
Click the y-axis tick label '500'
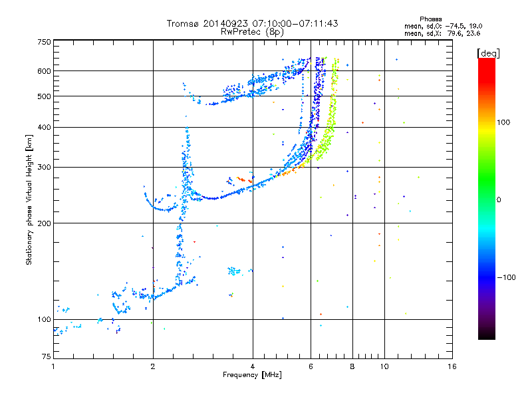tap(45, 96)
